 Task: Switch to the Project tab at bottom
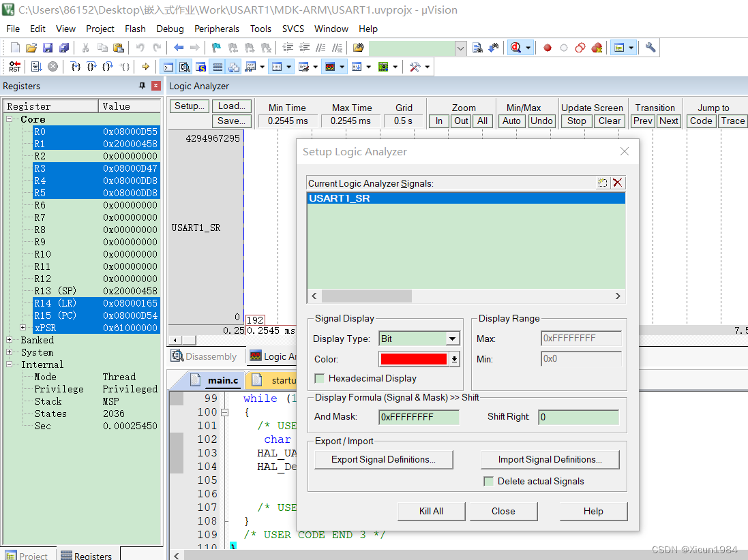28,555
